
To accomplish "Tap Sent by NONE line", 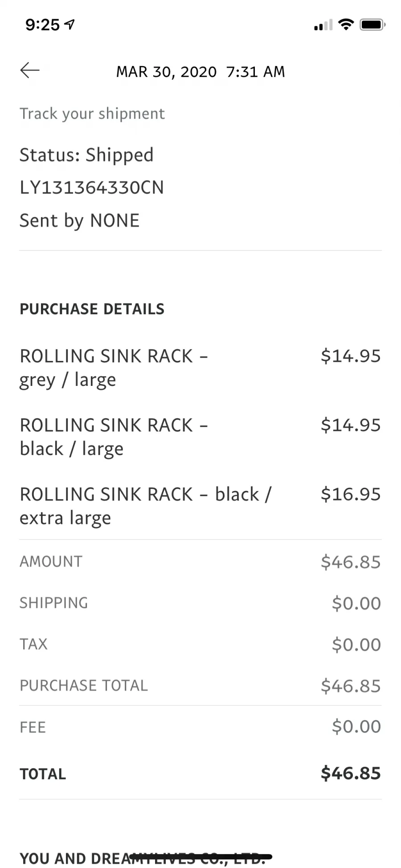I will 79,221.
